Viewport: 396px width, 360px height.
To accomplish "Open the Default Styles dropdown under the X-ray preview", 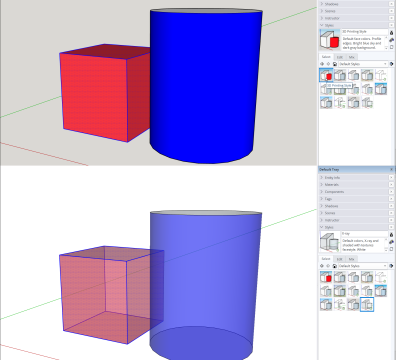I will click(x=363, y=266).
